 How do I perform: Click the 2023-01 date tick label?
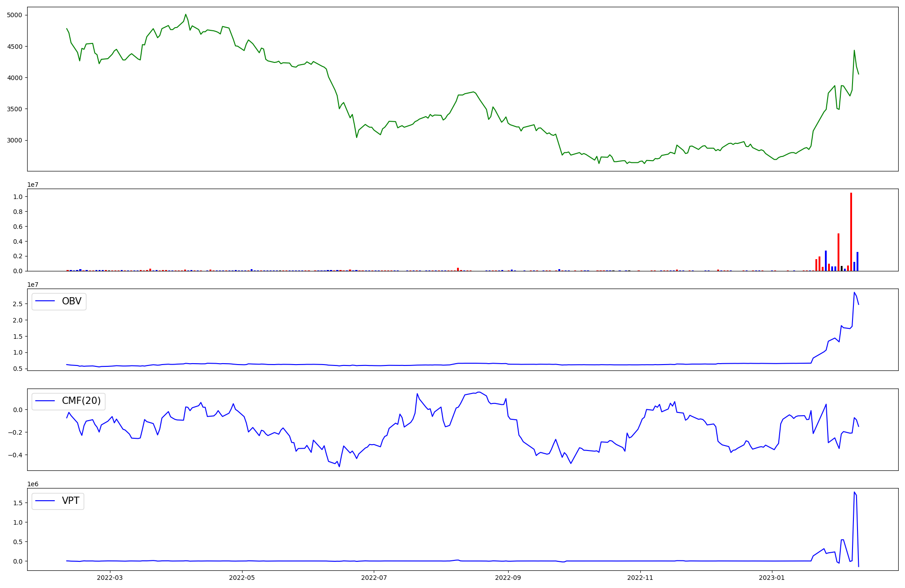pyautogui.click(x=772, y=578)
